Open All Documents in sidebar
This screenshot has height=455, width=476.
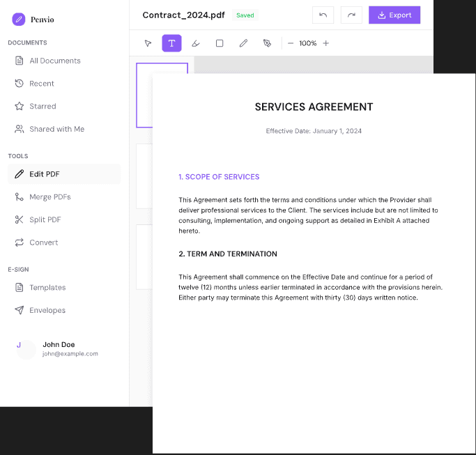point(55,61)
